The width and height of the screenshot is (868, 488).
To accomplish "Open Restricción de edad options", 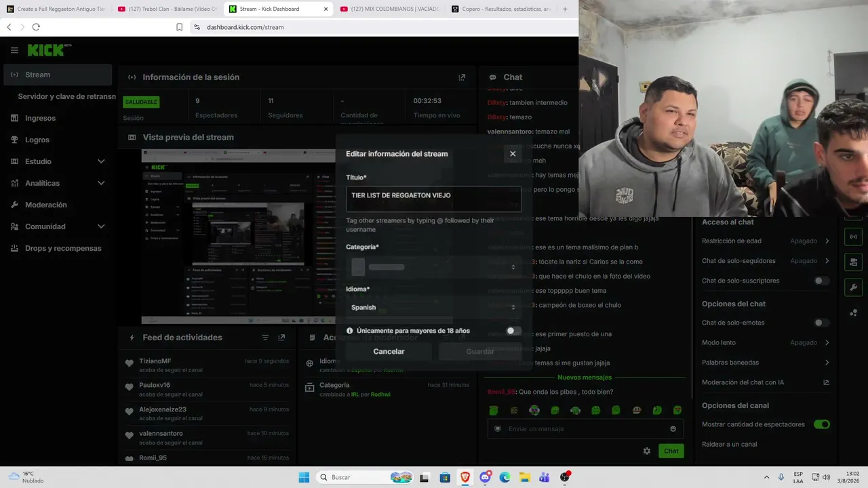I will point(766,241).
